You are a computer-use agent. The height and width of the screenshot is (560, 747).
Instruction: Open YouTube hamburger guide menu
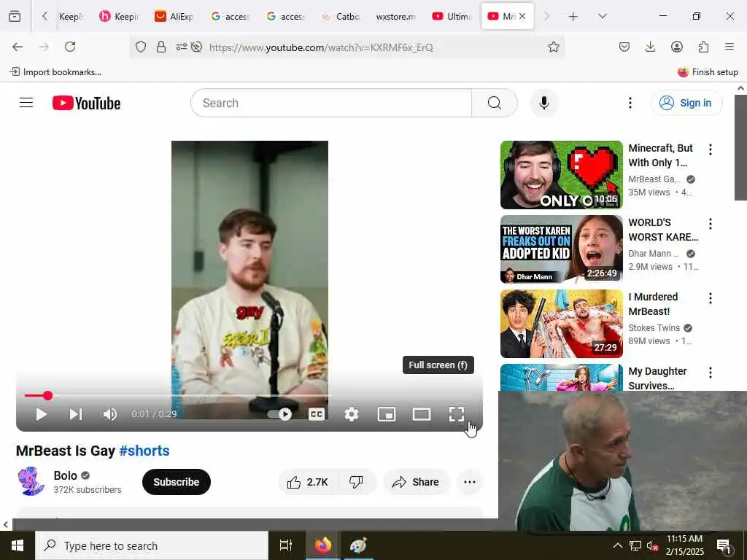[26, 103]
